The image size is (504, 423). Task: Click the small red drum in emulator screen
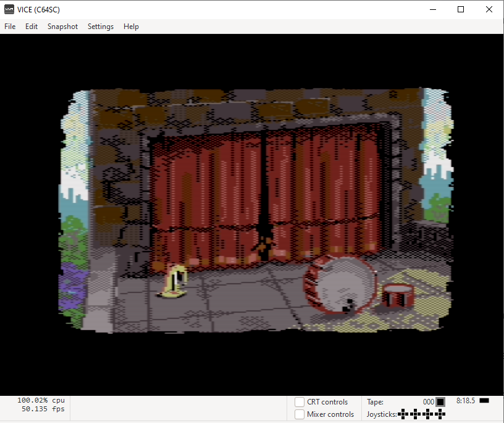pyautogui.click(x=398, y=296)
